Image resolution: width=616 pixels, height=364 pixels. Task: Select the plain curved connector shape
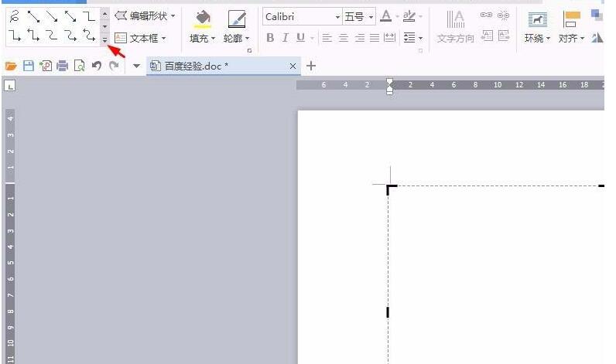coord(52,36)
